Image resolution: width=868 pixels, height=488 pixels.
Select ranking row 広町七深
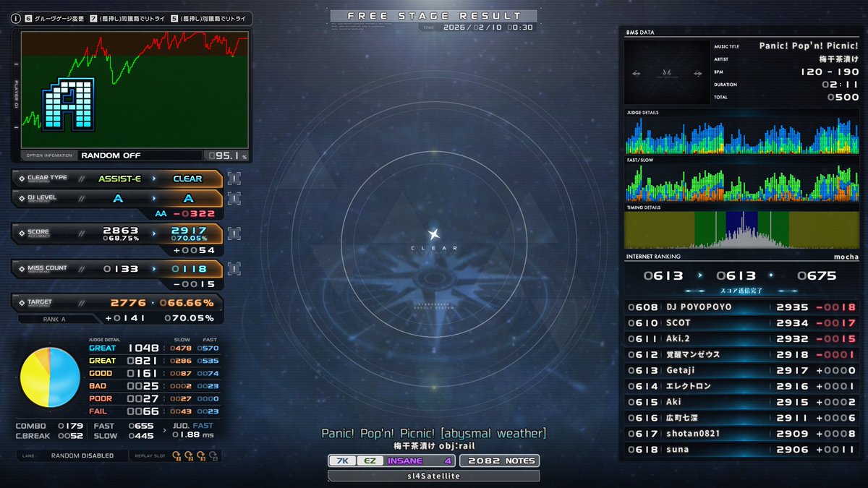tap(741, 418)
